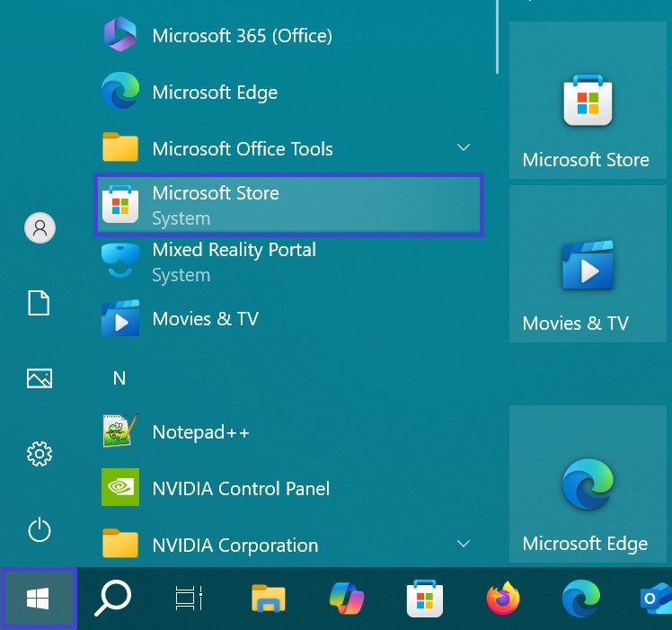Open taskbar Search magnifier
Viewport: 672px width, 630px height.
[113, 598]
